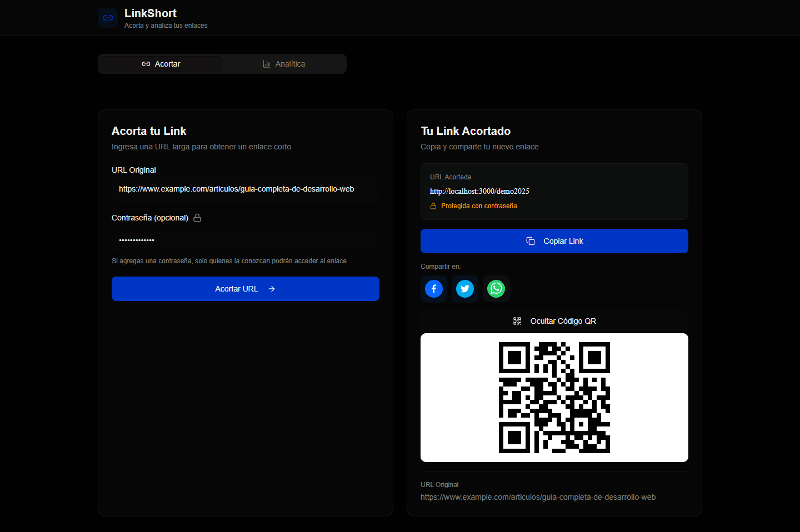Click the Protegida con contraseña label
Image resolution: width=800 pixels, height=532 pixels.
pos(479,206)
